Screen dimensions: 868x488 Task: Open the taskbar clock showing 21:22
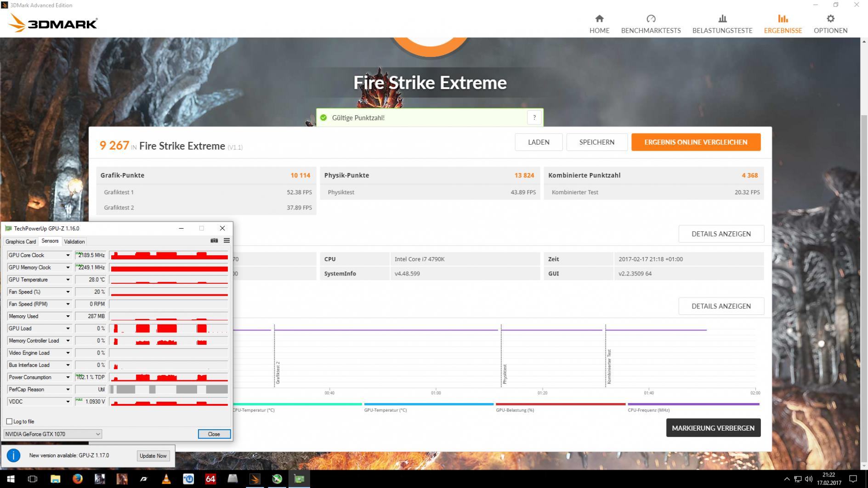point(829,479)
